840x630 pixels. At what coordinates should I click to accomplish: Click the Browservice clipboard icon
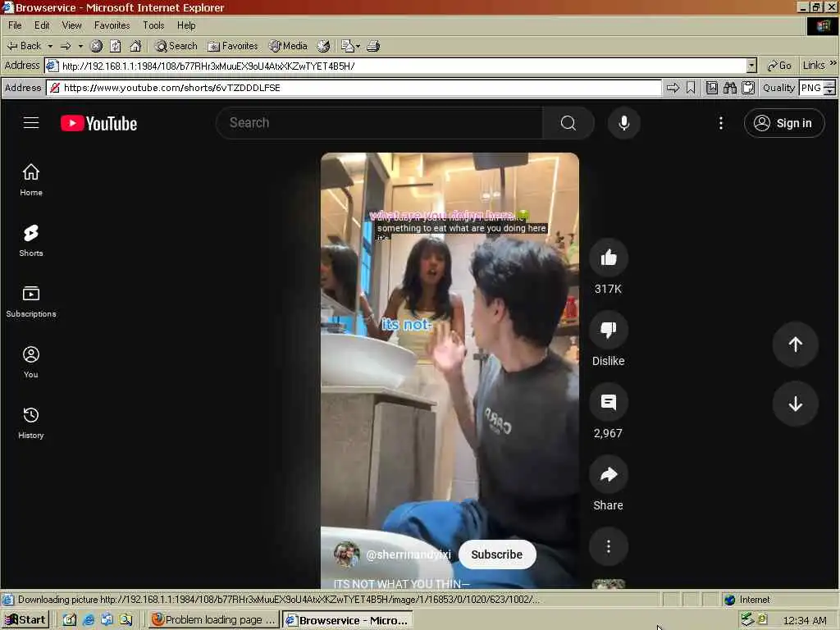[748, 88]
